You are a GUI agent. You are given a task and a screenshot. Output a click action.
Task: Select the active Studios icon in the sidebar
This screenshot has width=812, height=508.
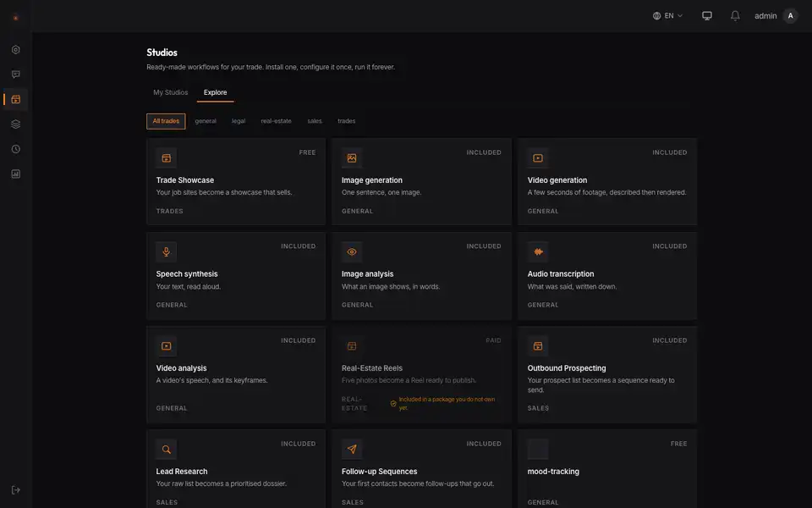15,100
